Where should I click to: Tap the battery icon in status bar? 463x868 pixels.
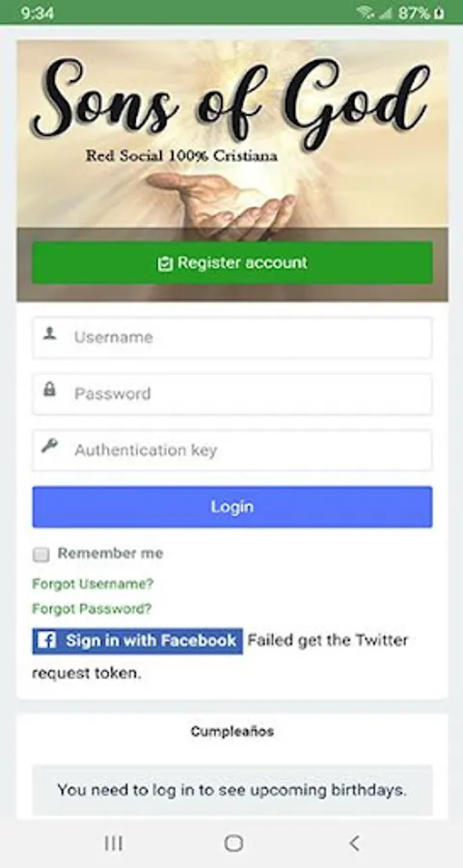(x=439, y=13)
